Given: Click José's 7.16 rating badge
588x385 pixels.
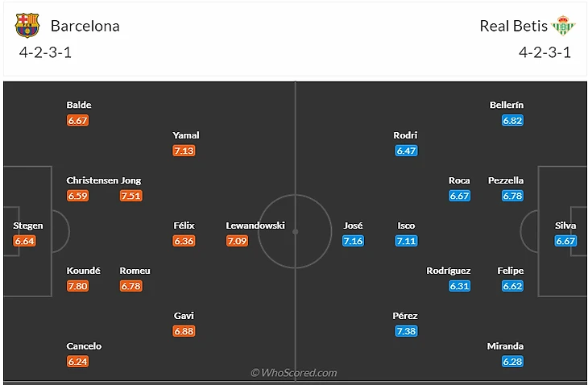Looking at the screenshot, I should tap(353, 241).
